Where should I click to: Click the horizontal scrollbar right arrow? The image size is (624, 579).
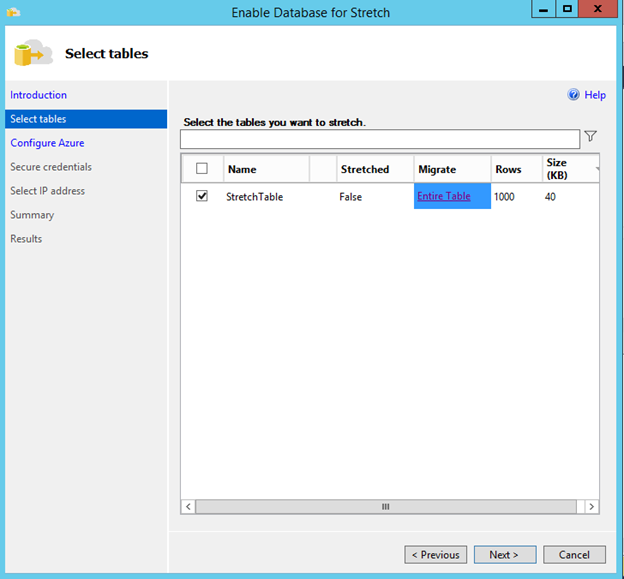(x=591, y=507)
